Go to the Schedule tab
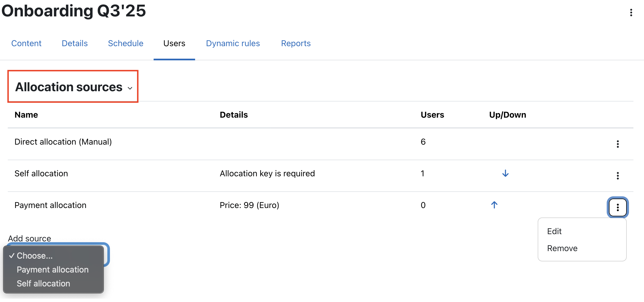644x302 pixels. pos(126,43)
